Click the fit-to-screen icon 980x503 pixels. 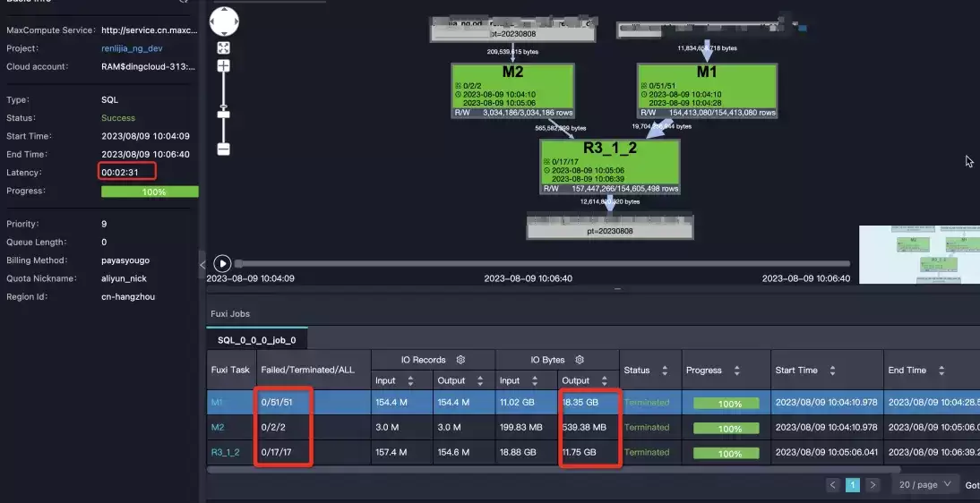(x=223, y=48)
